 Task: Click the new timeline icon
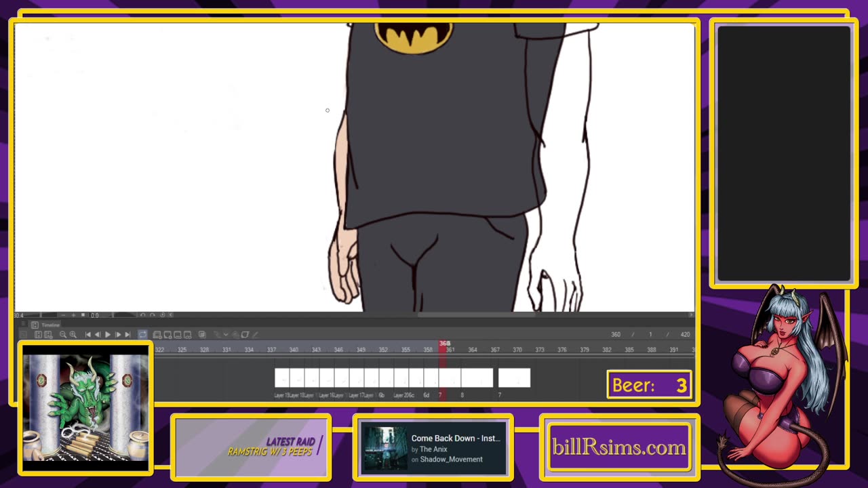click(x=38, y=334)
